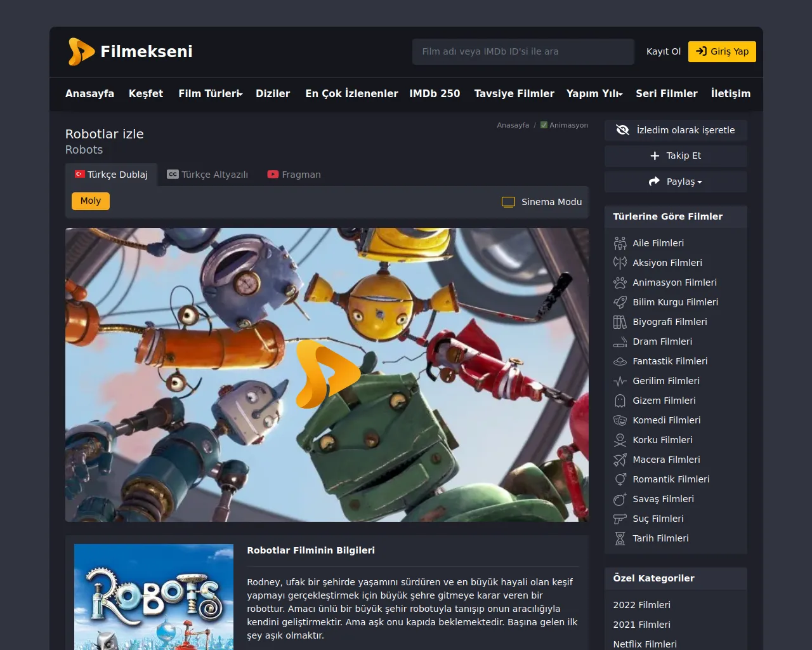Click the Komedi Filmleri masks icon
Viewport: 812px width, 650px height.
pyautogui.click(x=620, y=420)
